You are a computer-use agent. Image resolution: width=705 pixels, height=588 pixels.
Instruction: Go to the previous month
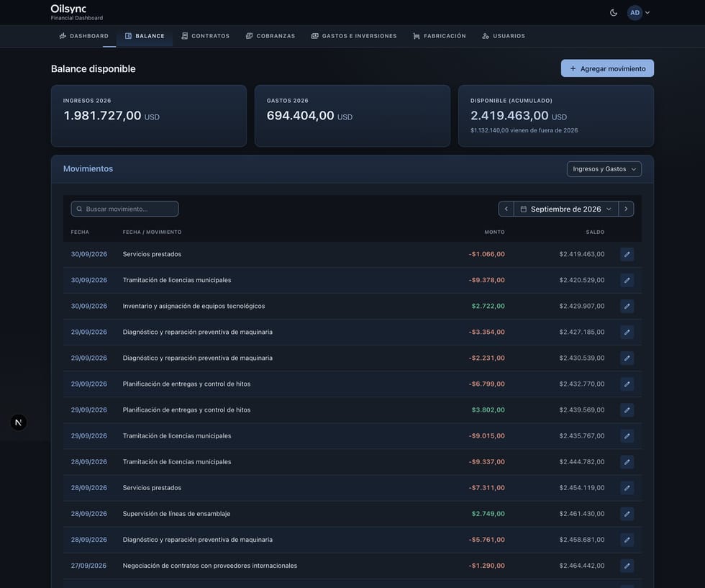point(506,209)
